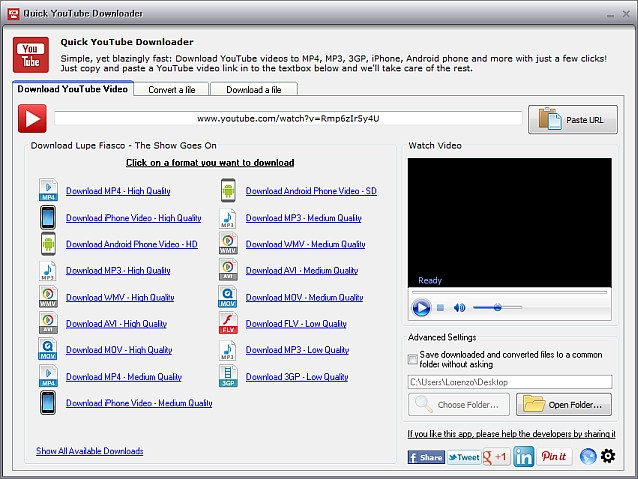Tweet about this app
Viewport: 638px width, 479px height.
pos(464,457)
